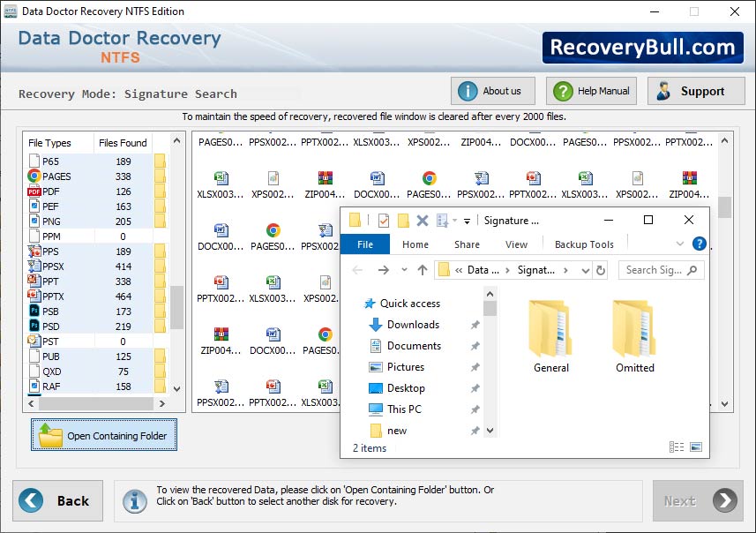Expand the Explorer ribbon chevron

pyautogui.click(x=680, y=244)
